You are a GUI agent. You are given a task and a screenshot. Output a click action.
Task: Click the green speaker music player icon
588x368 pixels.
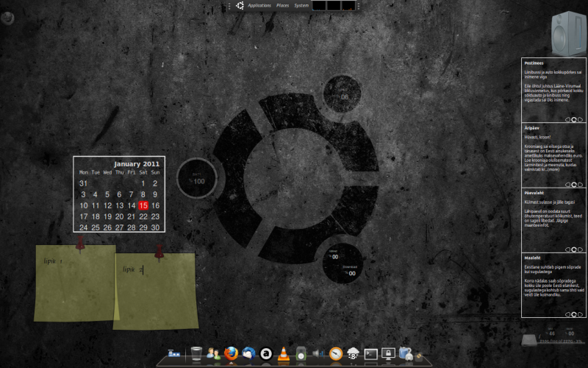point(301,354)
